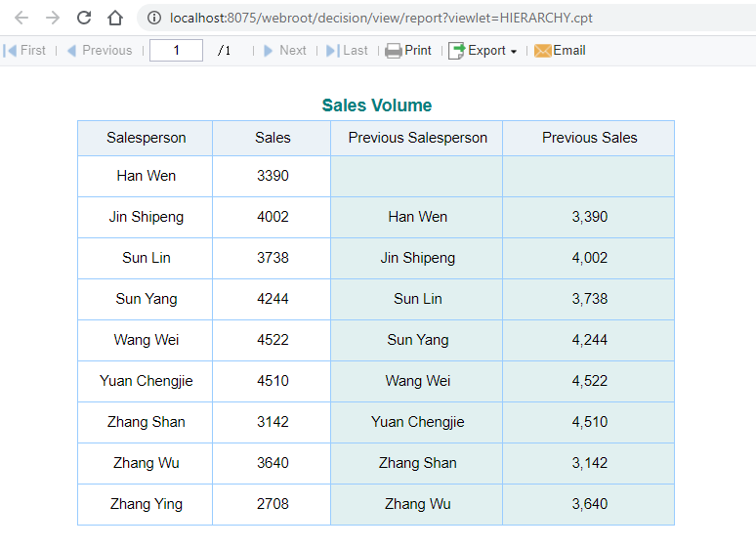View site information icon in address bar

pyautogui.click(x=153, y=18)
